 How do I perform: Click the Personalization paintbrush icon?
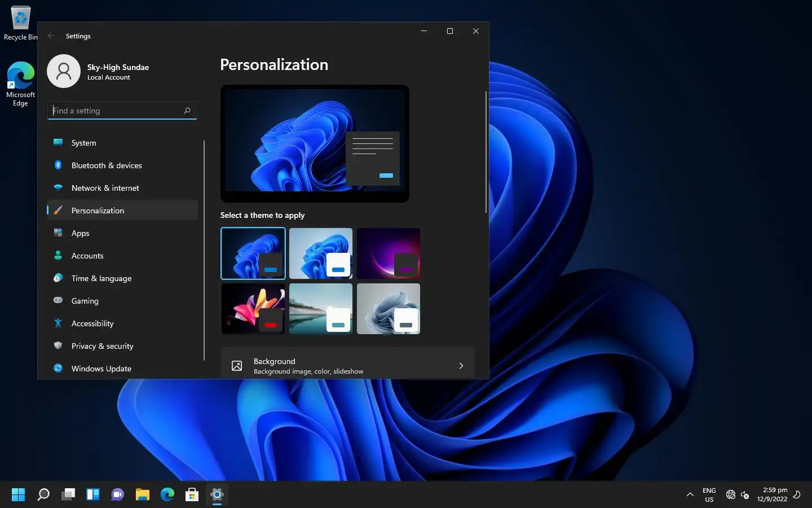(x=58, y=210)
